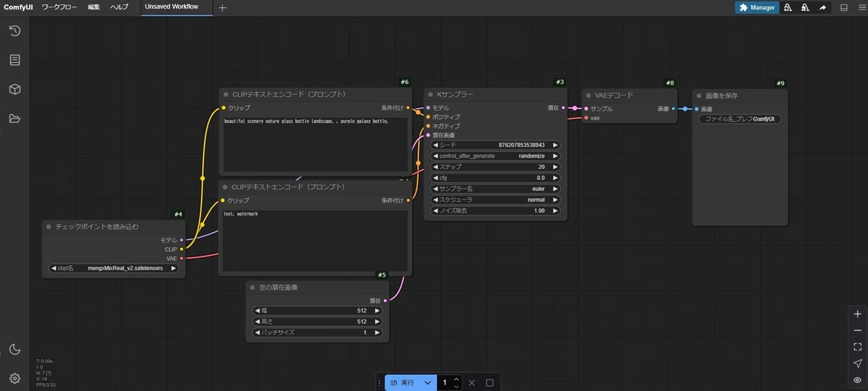Click the VAE output slot on checkpoint node

182,258
